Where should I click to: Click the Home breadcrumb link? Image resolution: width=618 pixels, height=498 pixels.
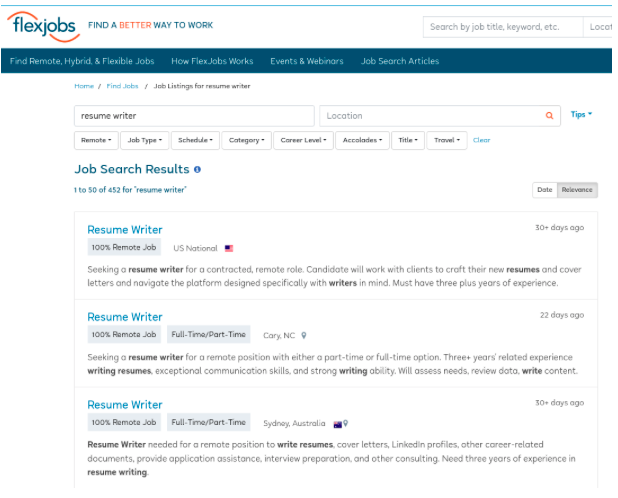[x=84, y=86]
